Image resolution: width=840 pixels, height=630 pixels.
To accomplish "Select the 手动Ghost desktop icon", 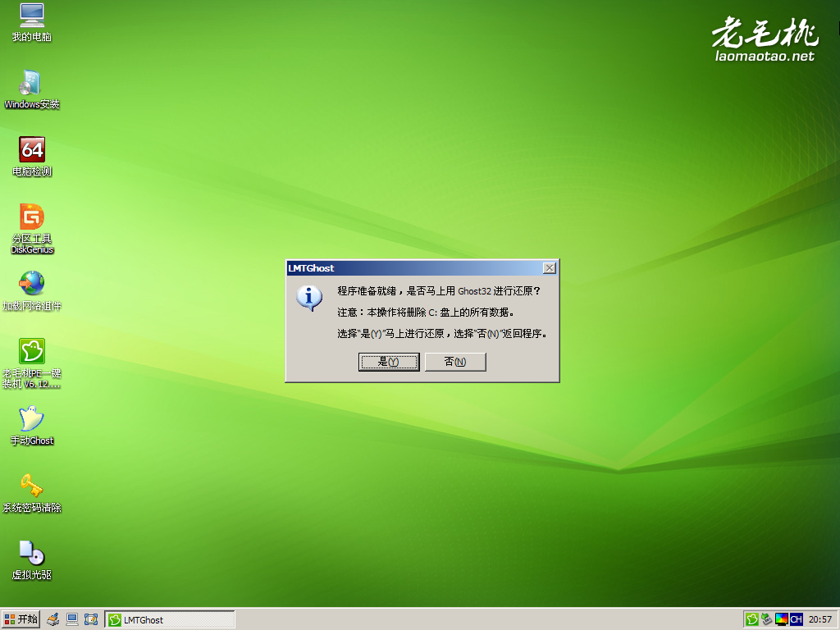I will click(32, 426).
